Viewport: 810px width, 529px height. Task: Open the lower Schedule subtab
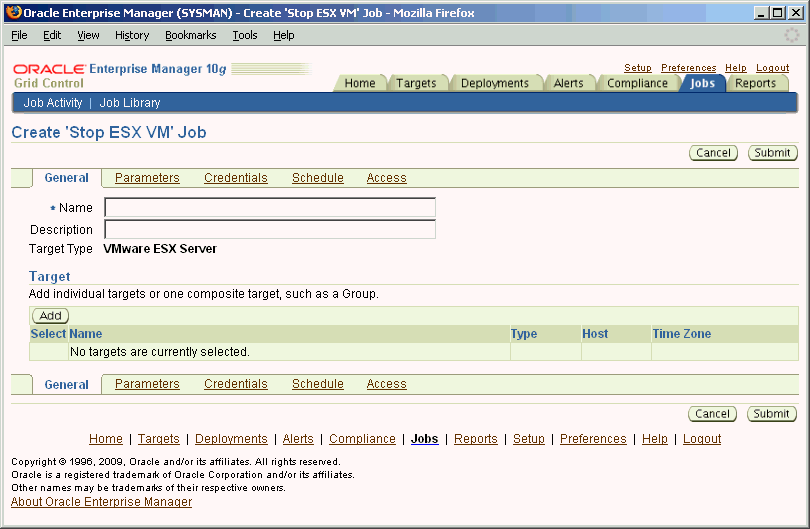tap(318, 384)
